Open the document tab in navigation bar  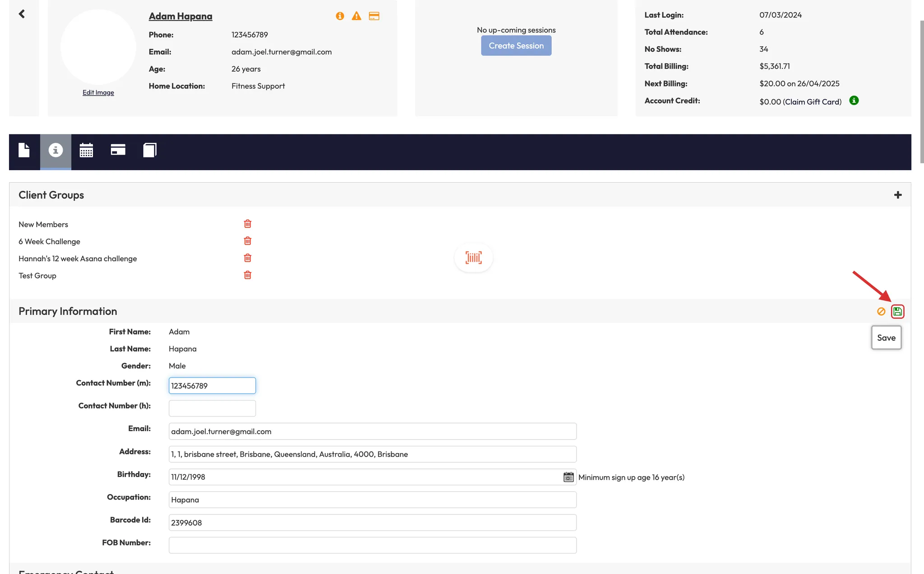pos(24,150)
